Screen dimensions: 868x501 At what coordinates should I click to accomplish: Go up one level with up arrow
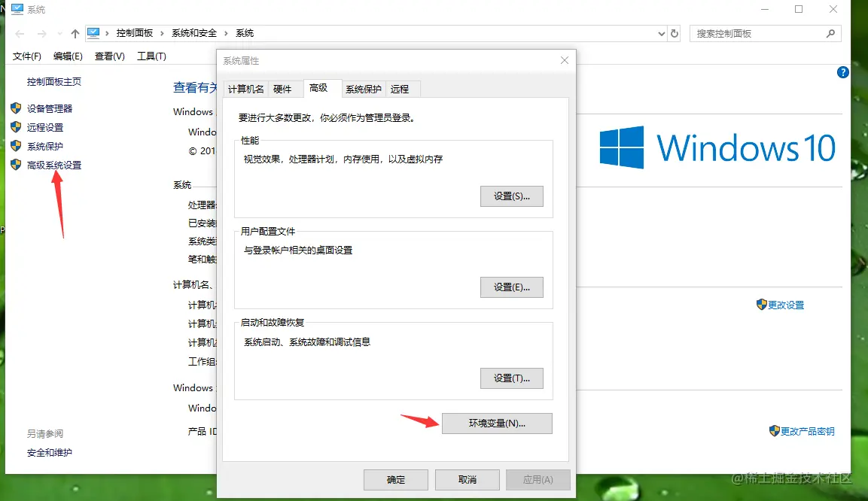tap(75, 34)
